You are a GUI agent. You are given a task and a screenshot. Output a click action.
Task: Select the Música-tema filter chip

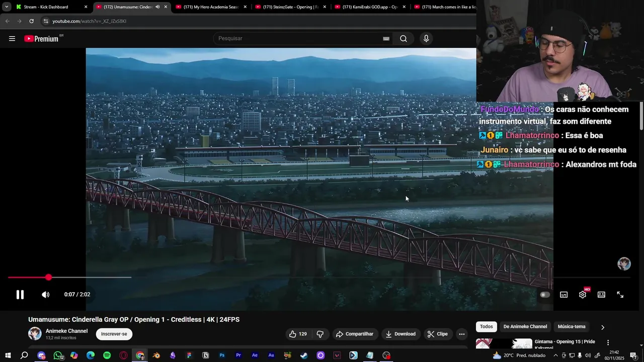572,327
